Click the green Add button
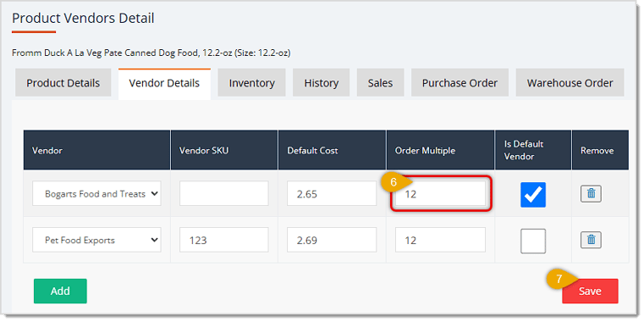The image size is (644, 322). (60, 291)
